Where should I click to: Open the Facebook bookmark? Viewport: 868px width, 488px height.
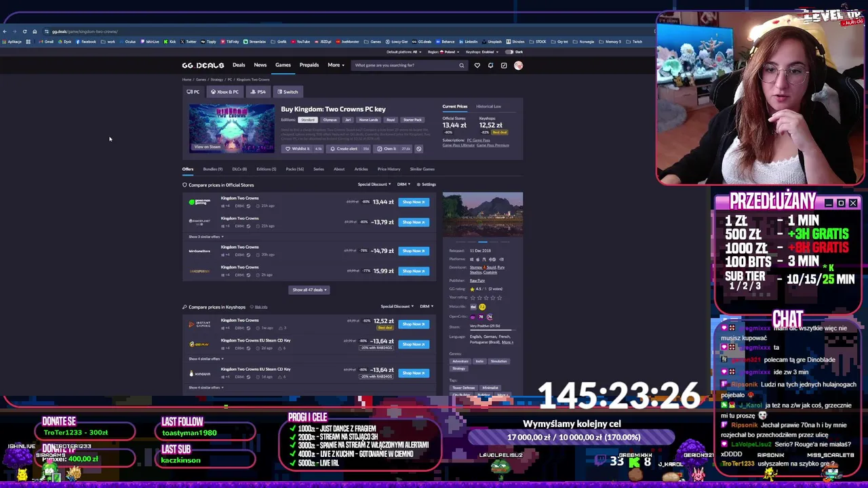[x=86, y=41]
